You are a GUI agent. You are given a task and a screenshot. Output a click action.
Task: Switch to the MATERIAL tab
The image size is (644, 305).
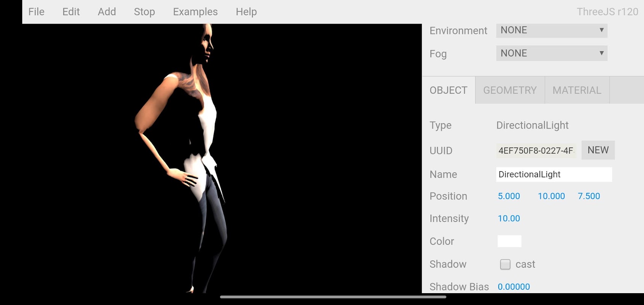(577, 90)
